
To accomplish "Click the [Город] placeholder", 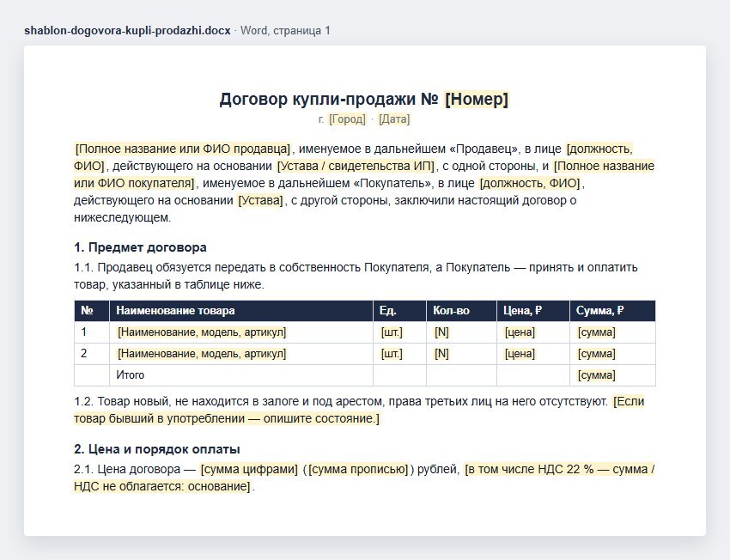I will click(347, 119).
